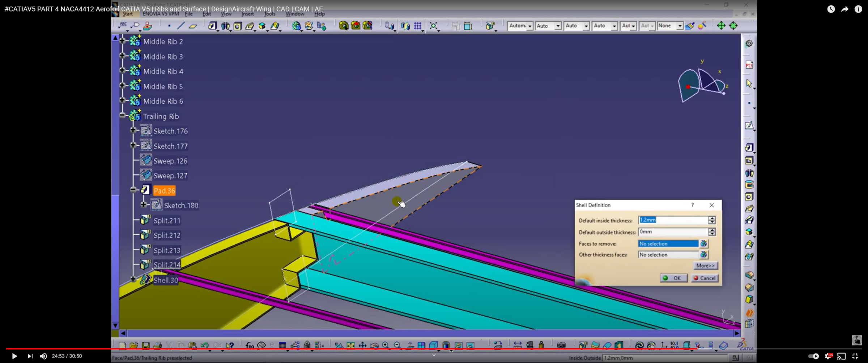Click the Text with Leader annotation icon
The image size is (868, 363).
point(123,25)
